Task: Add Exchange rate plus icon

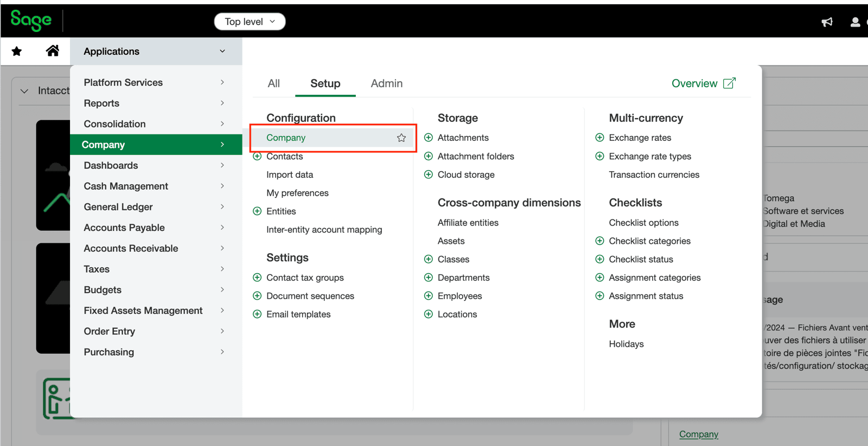Action: 599,138
